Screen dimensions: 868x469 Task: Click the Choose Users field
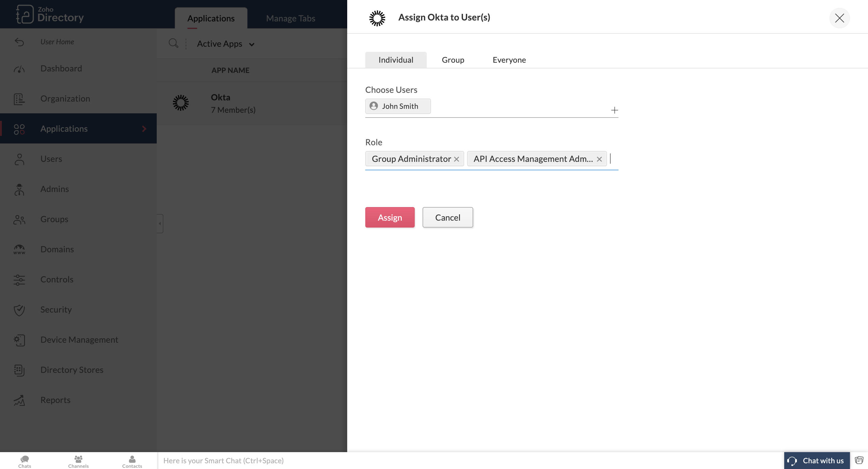pyautogui.click(x=492, y=108)
